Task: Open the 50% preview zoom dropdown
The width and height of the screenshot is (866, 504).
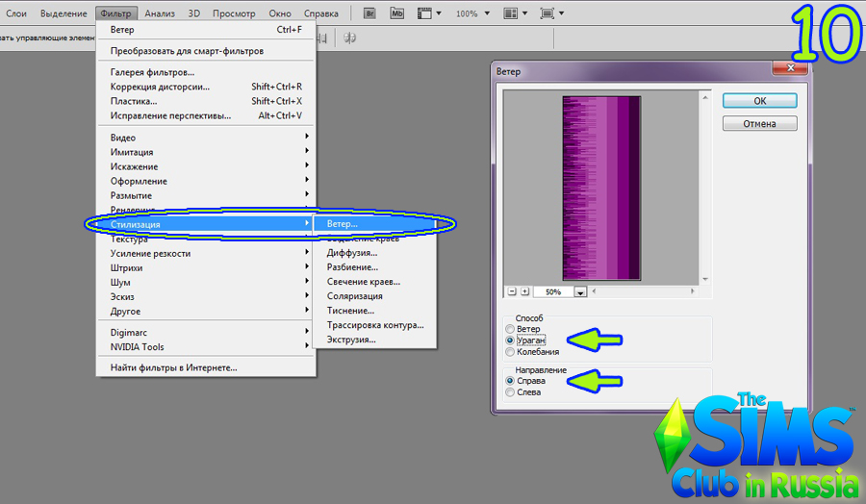Action: point(580,292)
